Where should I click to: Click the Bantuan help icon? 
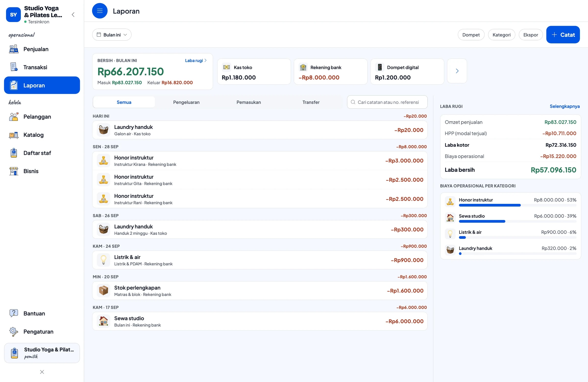click(14, 313)
